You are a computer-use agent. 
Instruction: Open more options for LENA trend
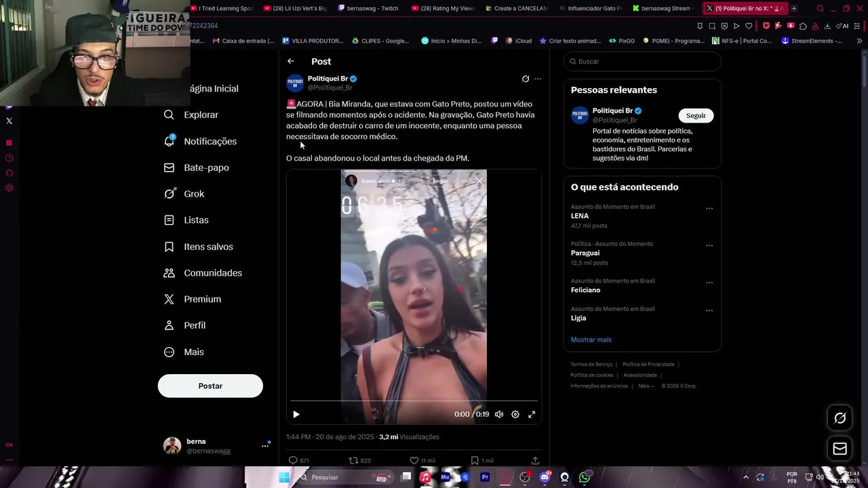tap(709, 209)
